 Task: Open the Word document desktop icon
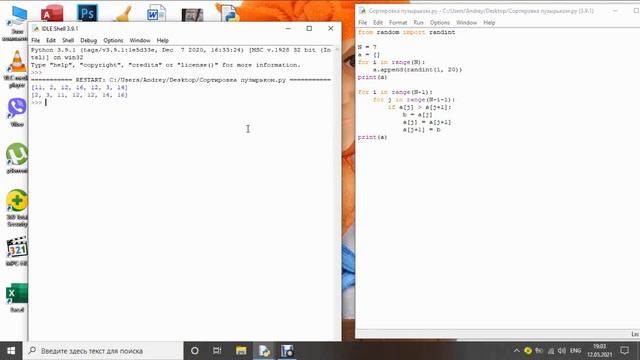tap(156, 12)
